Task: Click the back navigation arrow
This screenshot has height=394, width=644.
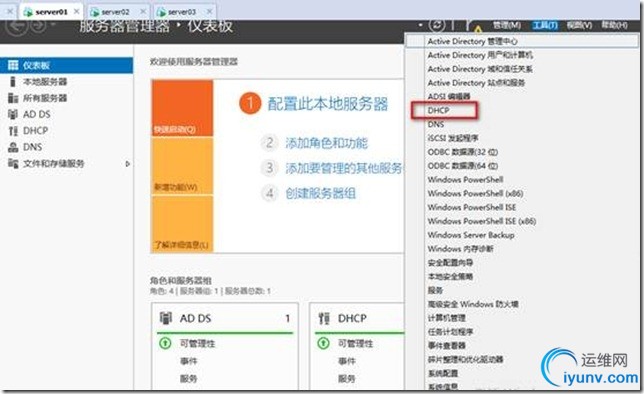Action: 17,25
